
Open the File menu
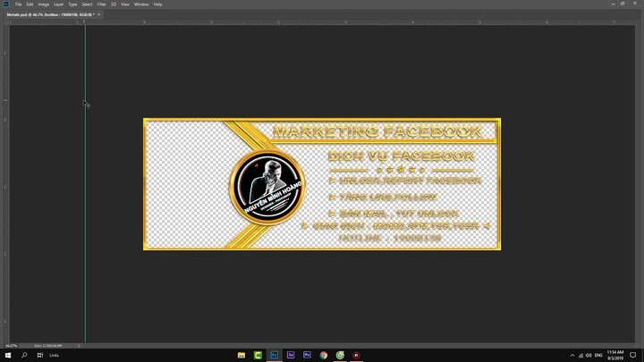(18, 4)
